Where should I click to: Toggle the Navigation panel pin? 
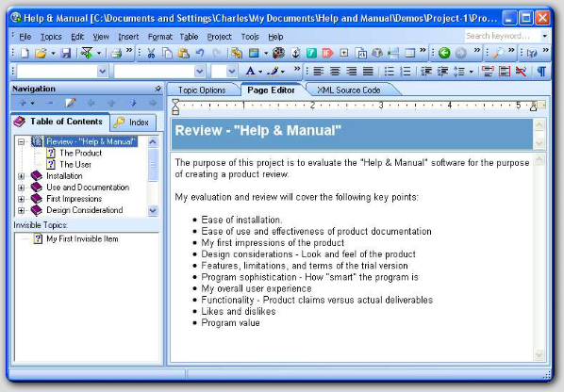click(x=158, y=89)
